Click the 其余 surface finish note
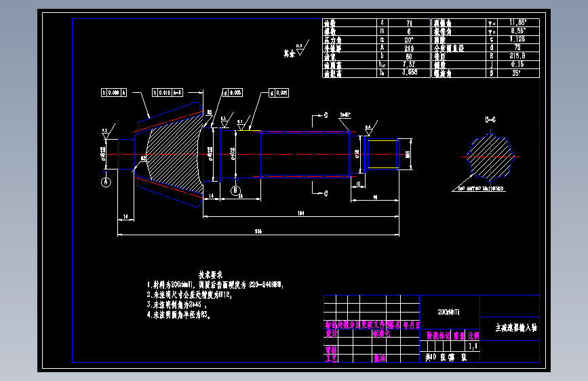This screenshot has height=381, width=588. [289, 54]
